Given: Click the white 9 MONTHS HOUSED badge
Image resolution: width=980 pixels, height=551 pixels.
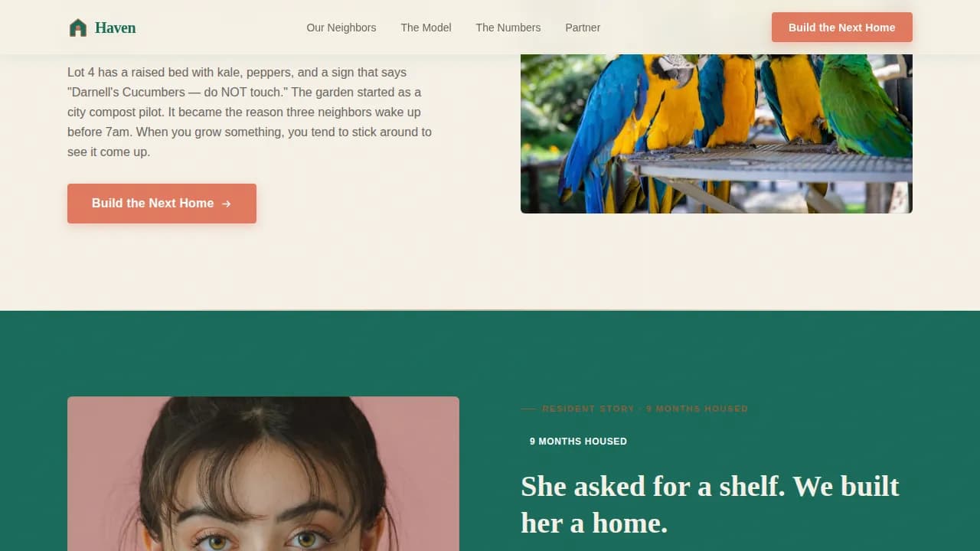Looking at the screenshot, I should tap(578, 442).
